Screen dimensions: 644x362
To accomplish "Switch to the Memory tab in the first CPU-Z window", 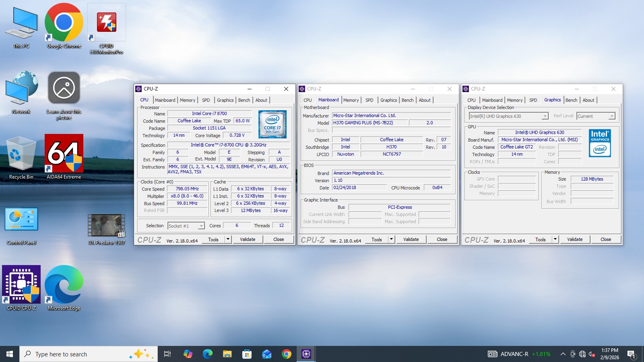I will (188, 100).
